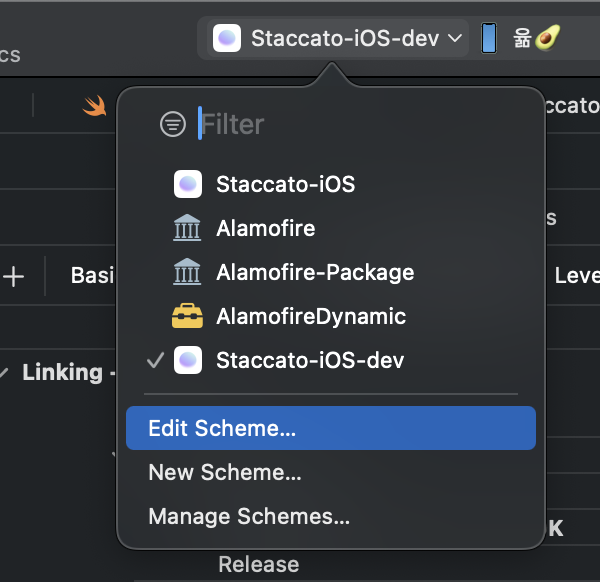
Task: Select the checked Staccato-iOS-dev scheme
Action: click(310, 360)
